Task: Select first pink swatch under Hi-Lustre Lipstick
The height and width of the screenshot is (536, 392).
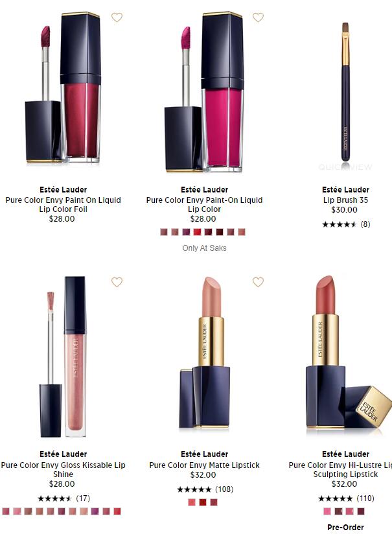Action: coord(327,511)
